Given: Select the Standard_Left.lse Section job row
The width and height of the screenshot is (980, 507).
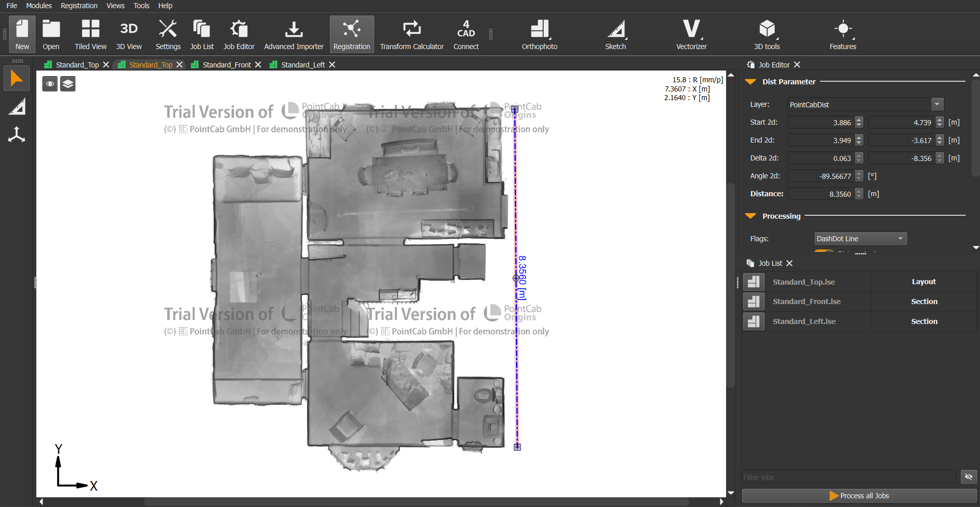Looking at the screenshot, I should click(859, 321).
